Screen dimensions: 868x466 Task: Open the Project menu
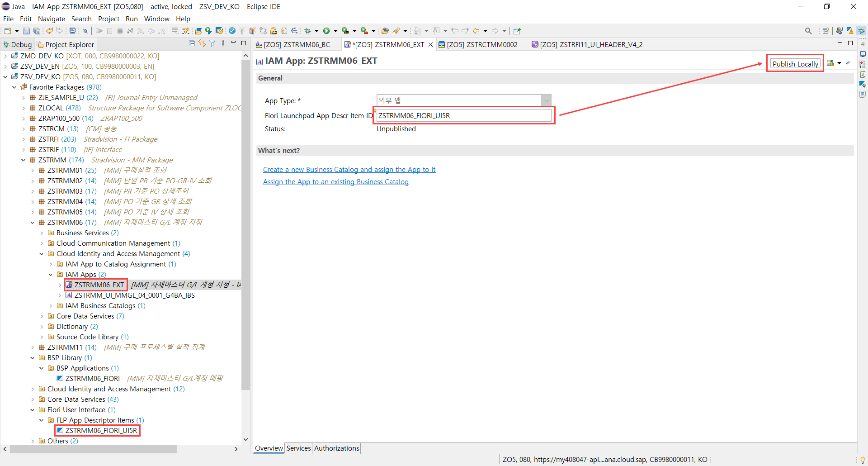pos(108,19)
